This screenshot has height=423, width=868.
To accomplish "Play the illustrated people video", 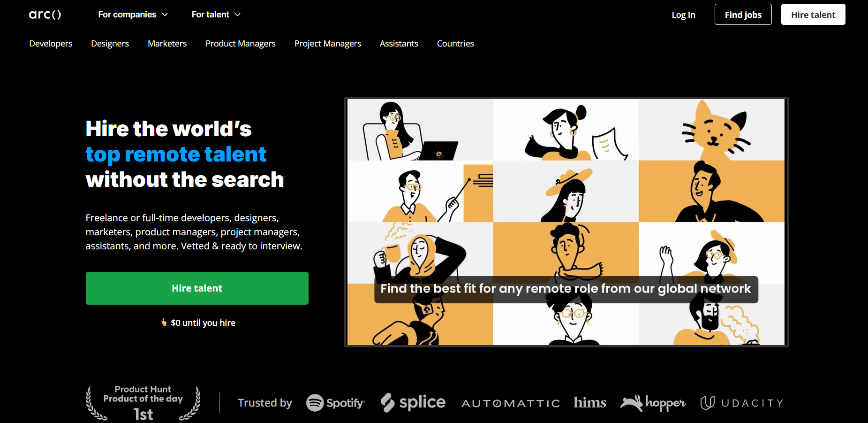I will (566, 222).
